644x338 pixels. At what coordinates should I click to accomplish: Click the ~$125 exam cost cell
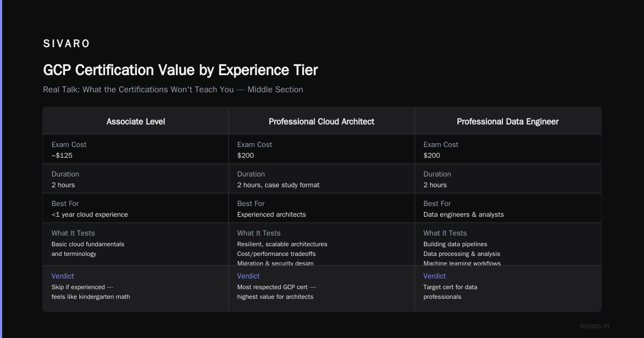tap(62, 156)
